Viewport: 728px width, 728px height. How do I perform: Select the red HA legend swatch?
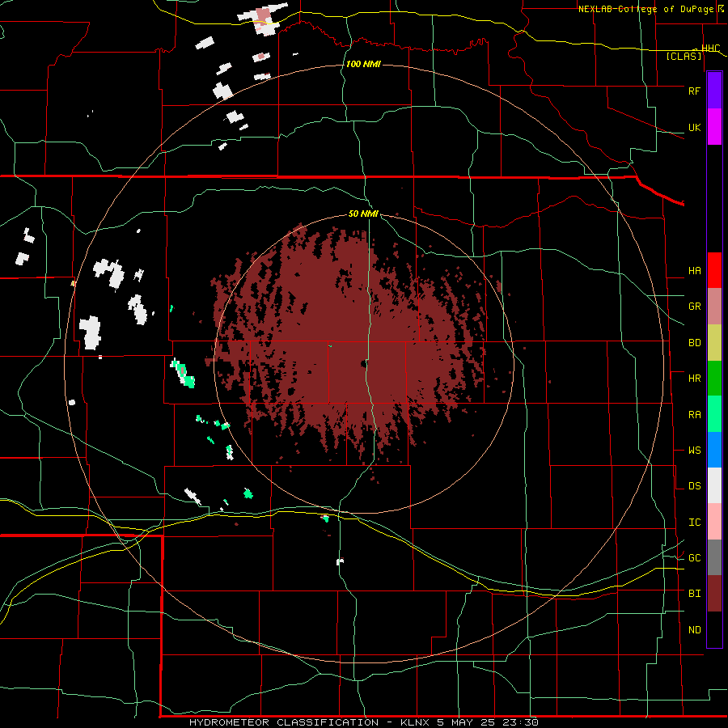pos(714,270)
